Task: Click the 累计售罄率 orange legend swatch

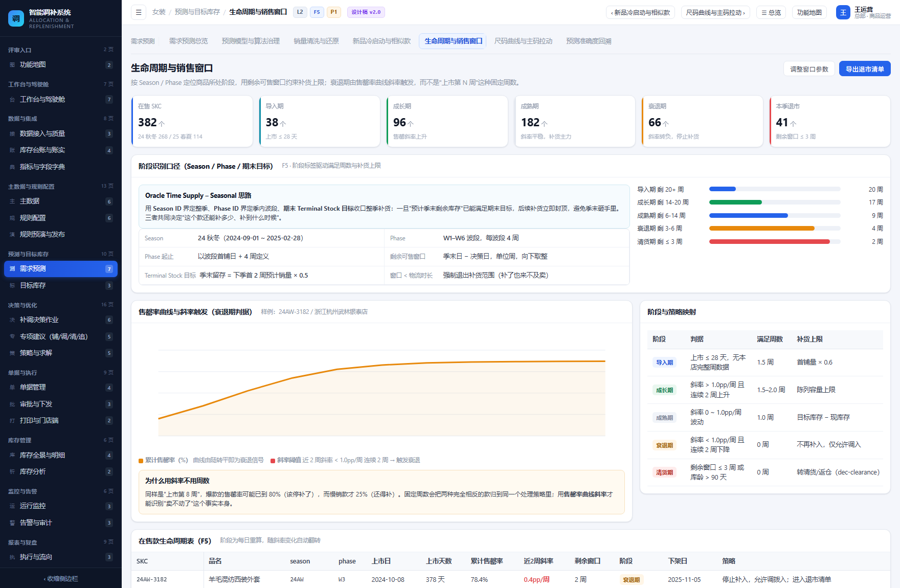Action: tap(141, 461)
